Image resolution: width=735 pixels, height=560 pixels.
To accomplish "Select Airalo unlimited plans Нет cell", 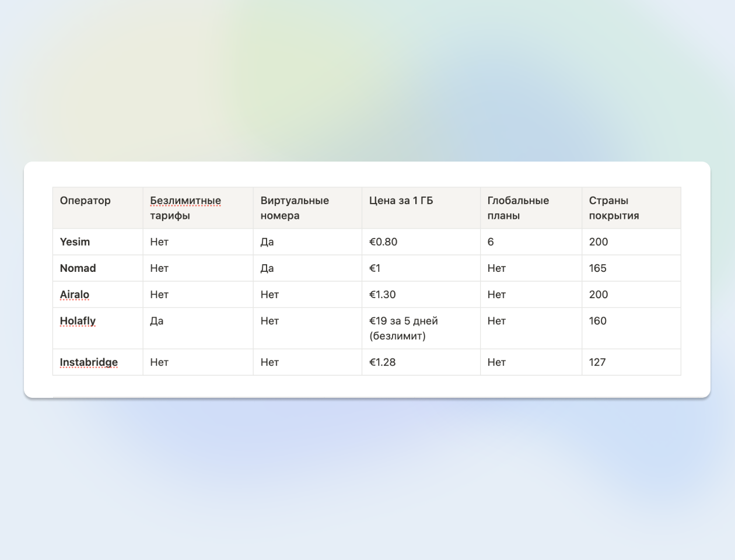I will click(198, 295).
